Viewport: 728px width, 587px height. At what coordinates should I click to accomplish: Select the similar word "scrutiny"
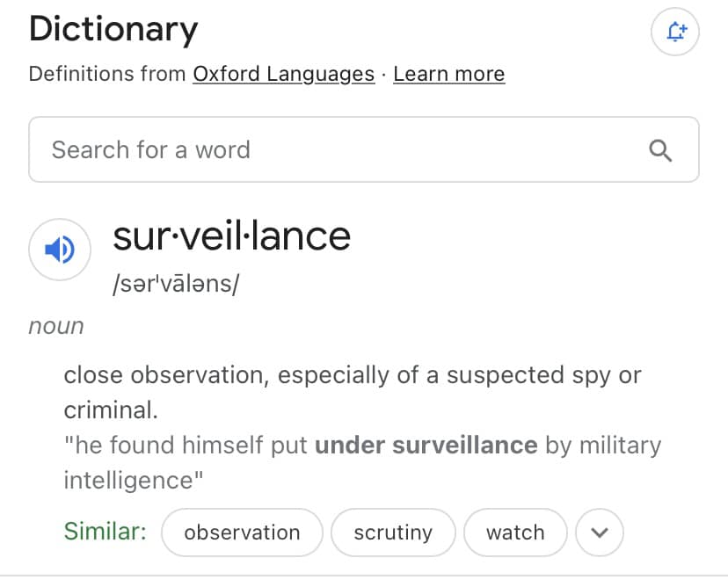(393, 533)
